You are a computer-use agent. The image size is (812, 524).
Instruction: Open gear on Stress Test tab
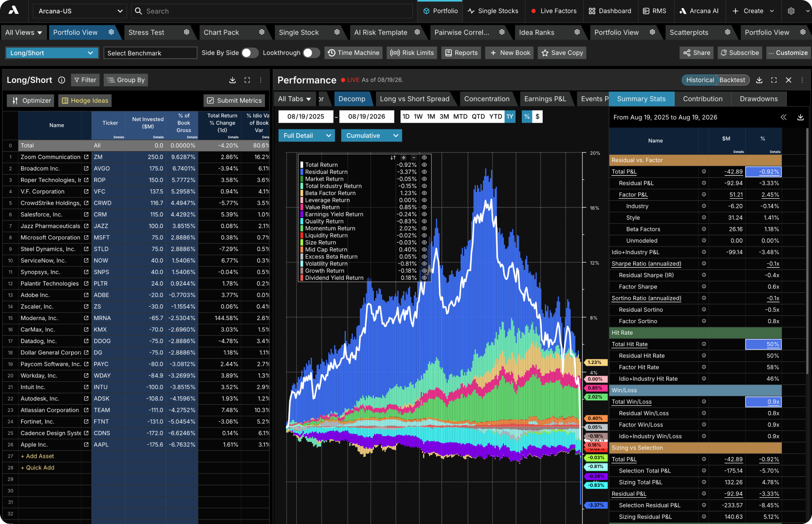(186, 32)
